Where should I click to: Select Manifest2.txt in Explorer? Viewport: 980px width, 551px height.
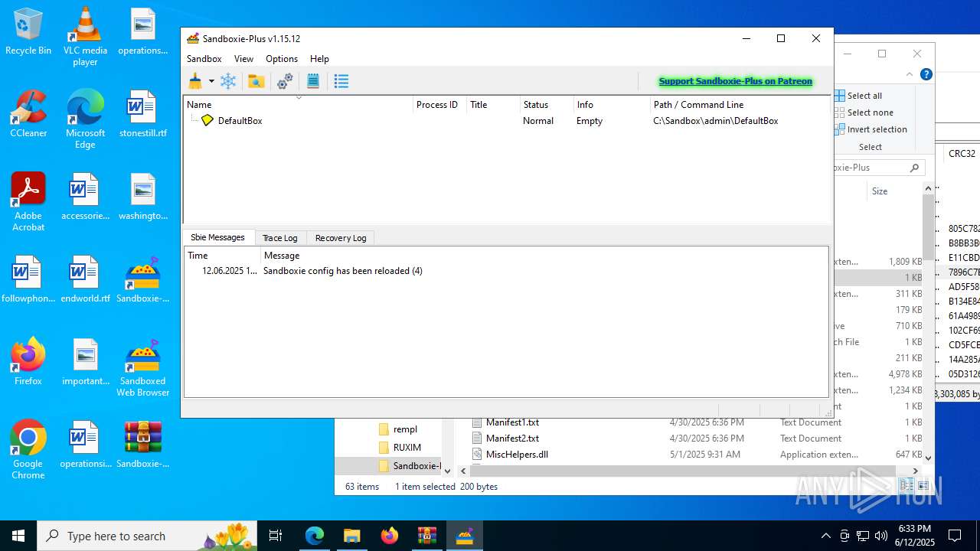[x=512, y=439]
